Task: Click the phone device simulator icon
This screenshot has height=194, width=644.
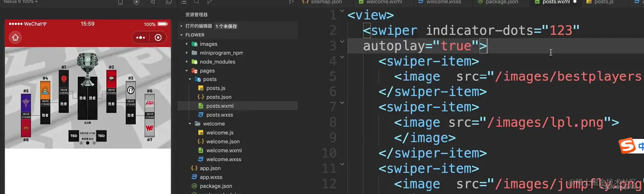Action: tap(121, 2)
